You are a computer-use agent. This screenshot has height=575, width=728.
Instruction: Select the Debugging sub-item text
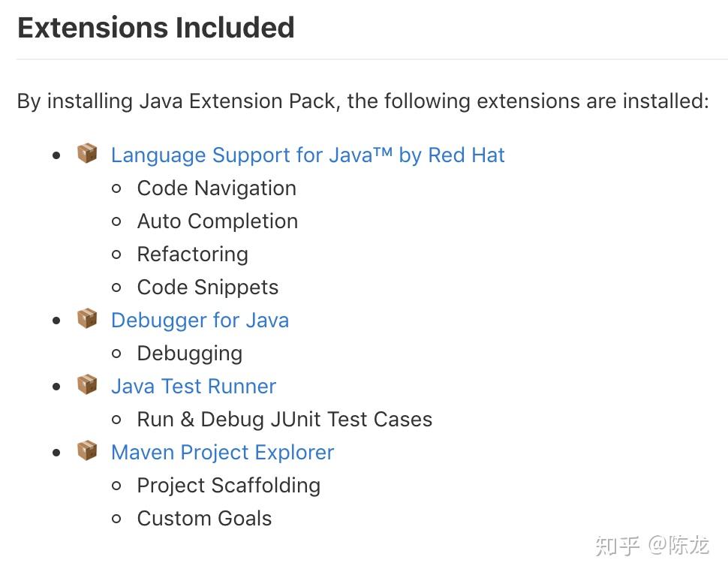coord(189,354)
